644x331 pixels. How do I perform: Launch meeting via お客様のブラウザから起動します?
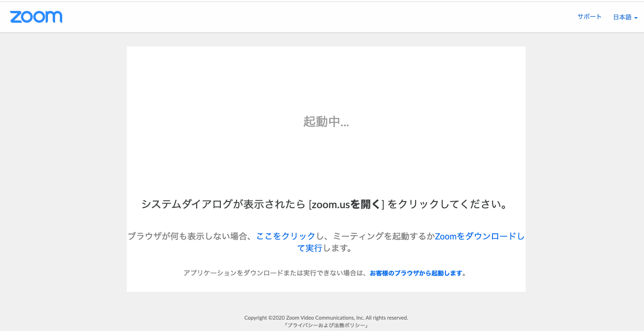coord(417,273)
